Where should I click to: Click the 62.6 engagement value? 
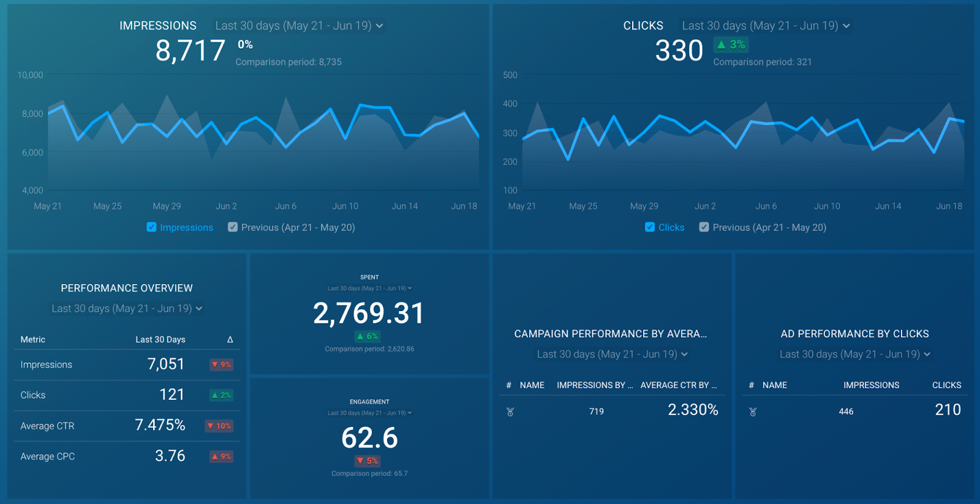click(x=369, y=438)
